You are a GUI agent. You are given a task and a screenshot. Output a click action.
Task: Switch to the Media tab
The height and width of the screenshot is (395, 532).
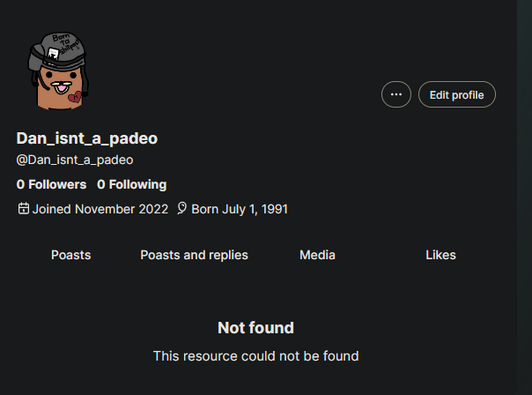pos(317,255)
